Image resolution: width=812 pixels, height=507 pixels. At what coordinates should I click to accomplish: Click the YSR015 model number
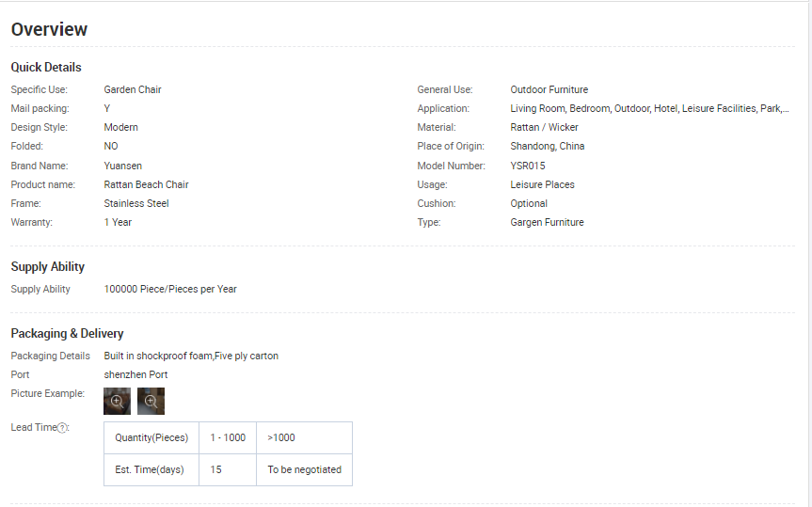(x=528, y=166)
